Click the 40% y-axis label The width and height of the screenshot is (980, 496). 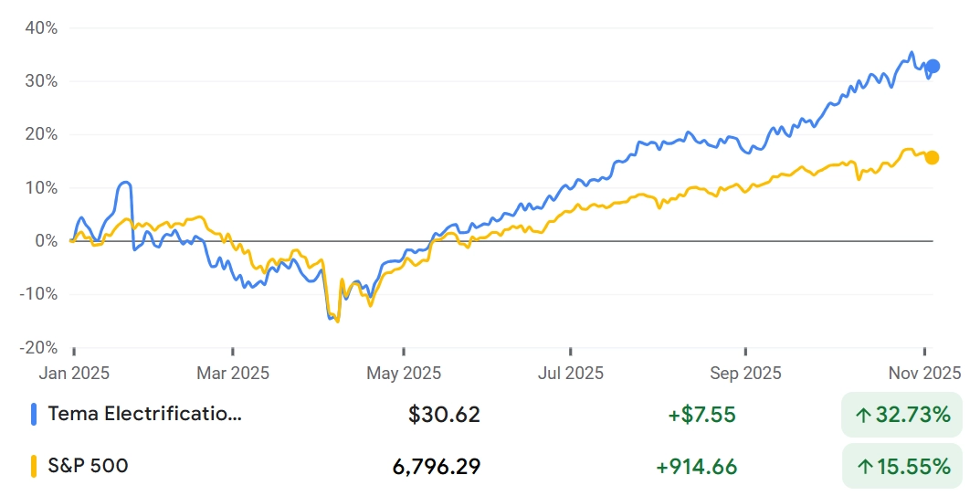coord(40,28)
